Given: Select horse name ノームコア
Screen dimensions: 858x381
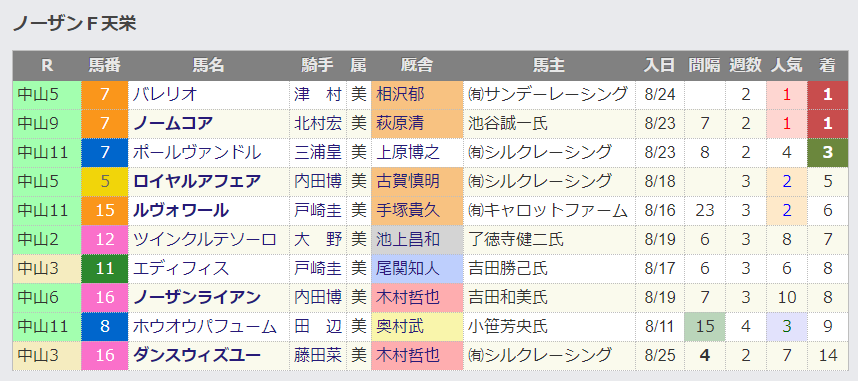Looking at the screenshot, I should pyautogui.click(x=172, y=124).
